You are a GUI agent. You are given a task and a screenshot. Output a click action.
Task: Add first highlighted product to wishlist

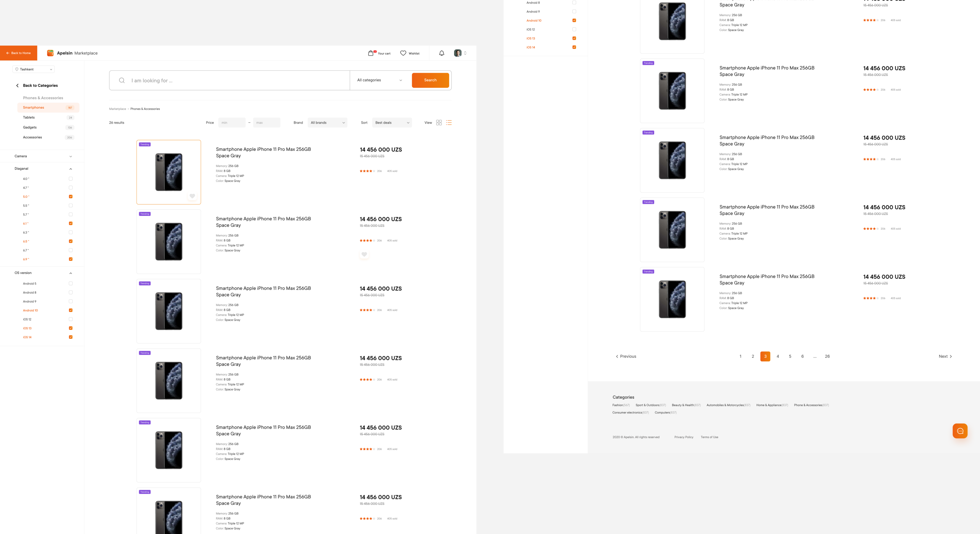(192, 196)
